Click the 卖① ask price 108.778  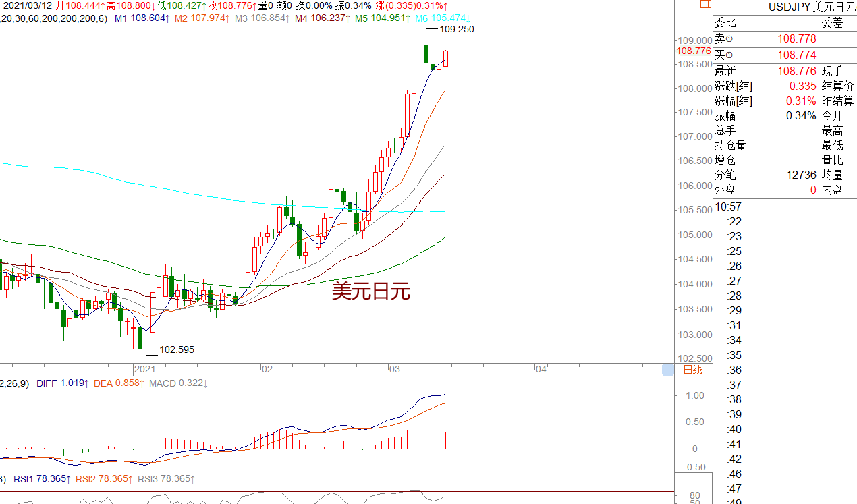click(796, 40)
